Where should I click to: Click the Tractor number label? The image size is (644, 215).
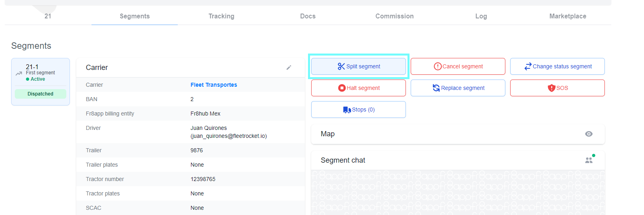105,179
